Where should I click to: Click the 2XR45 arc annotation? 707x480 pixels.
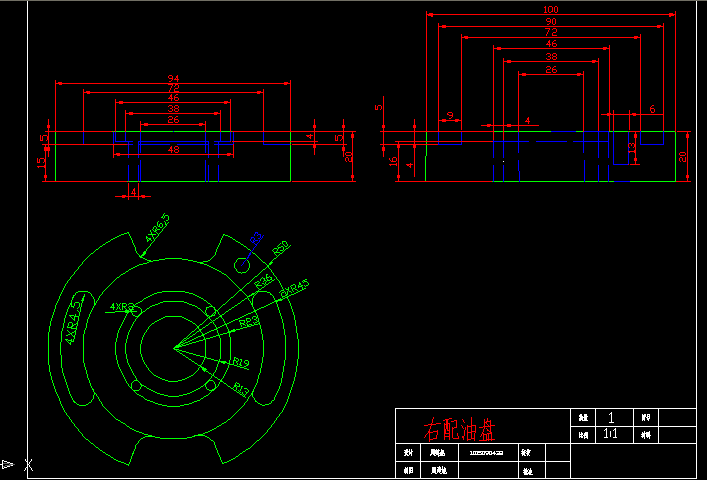point(294,288)
